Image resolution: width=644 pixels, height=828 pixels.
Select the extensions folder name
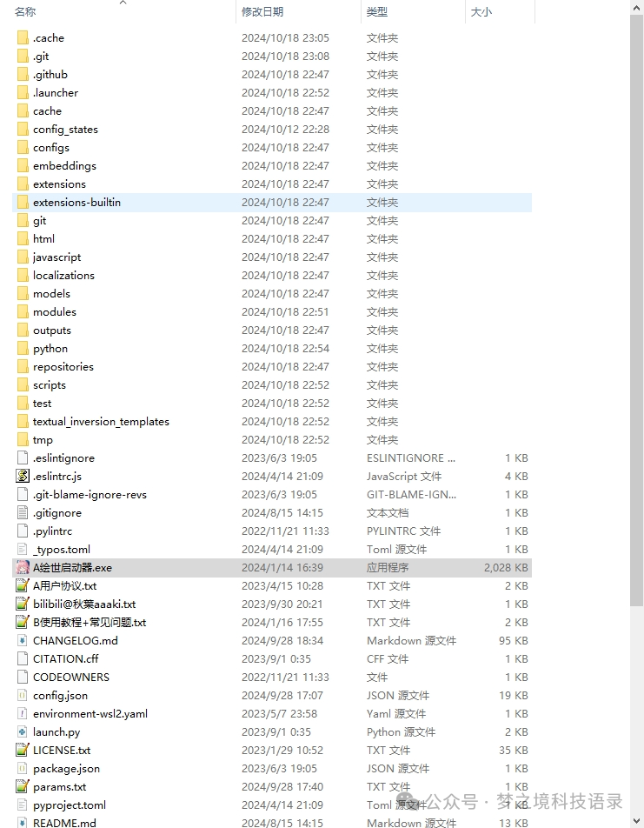pyautogui.click(x=59, y=184)
